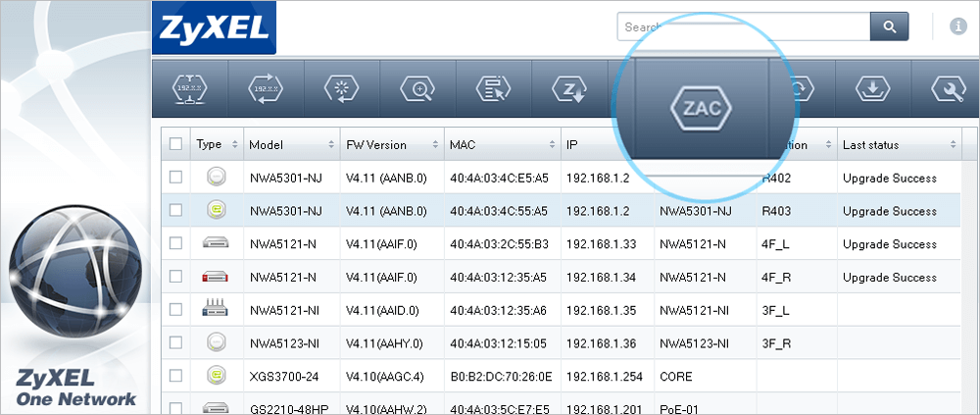Screen dimensions: 980x415
Task: Click inside the Search input field
Action: click(744, 26)
